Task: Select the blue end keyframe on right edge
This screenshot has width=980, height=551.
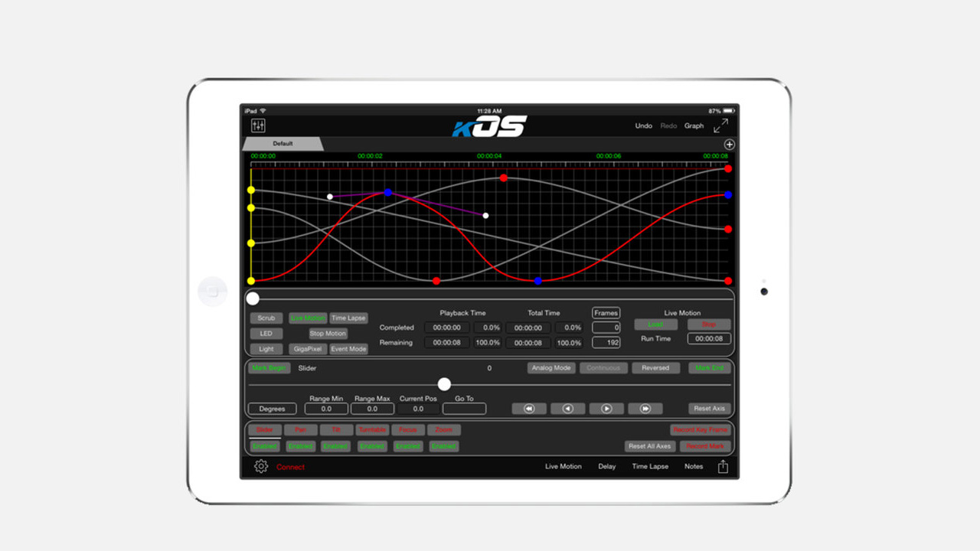Action: [x=728, y=195]
